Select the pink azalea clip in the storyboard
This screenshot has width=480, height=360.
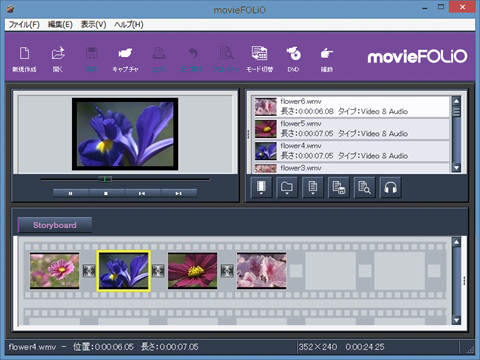(262, 271)
